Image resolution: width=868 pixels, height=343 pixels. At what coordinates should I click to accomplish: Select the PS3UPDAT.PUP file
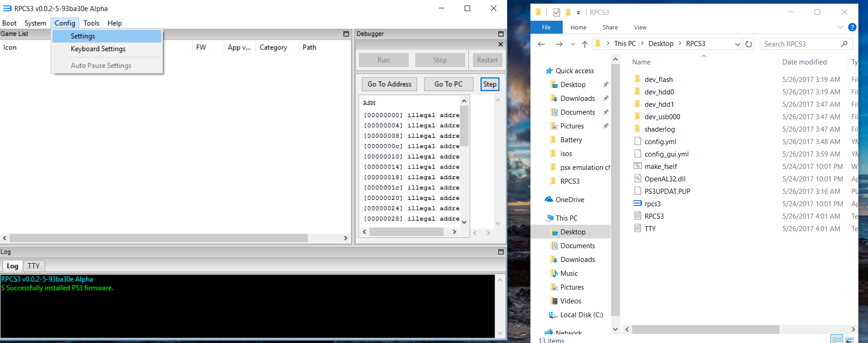point(667,192)
